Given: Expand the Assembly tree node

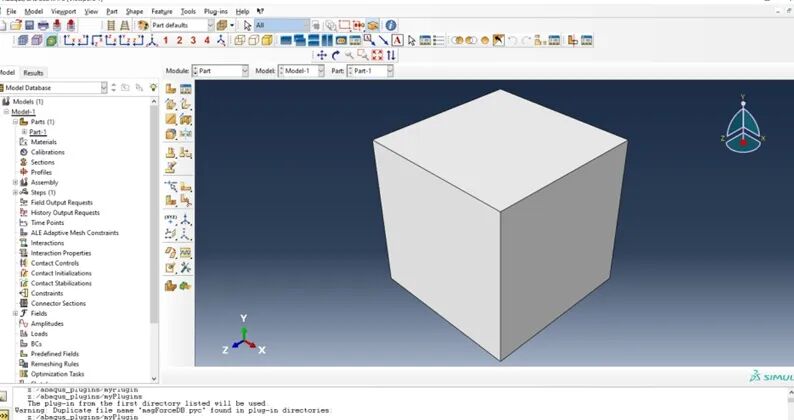Looking at the screenshot, I should (x=15, y=182).
